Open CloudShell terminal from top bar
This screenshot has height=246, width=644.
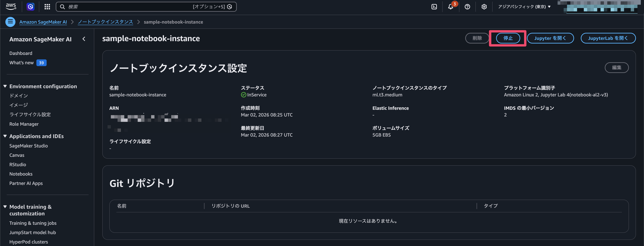pos(434,7)
